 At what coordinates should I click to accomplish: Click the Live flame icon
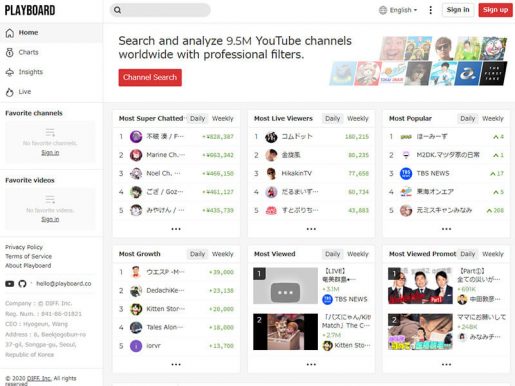tap(10, 92)
